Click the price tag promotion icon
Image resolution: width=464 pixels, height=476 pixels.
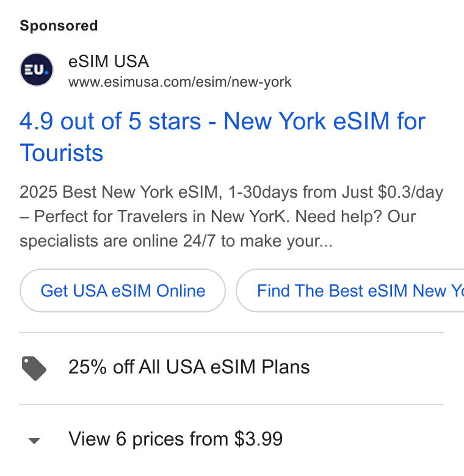(x=34, y=368)
